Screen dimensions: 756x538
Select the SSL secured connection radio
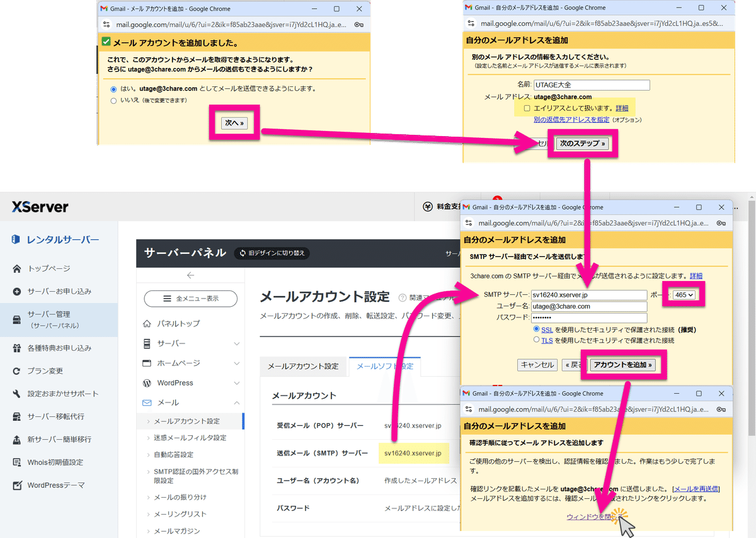tap(536, 329)
